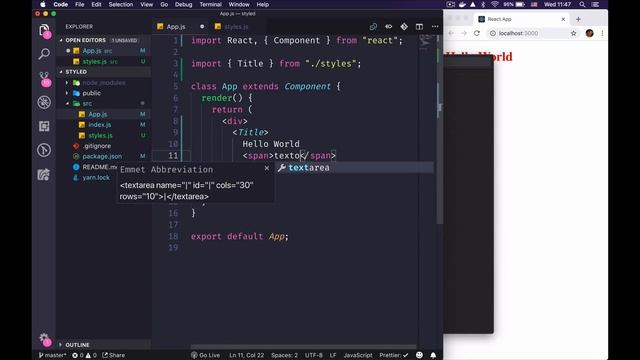Viewport: 640px width, 360px height.
Task: Open the Explorer view in activity bar
Action: (x=44, y=31)
